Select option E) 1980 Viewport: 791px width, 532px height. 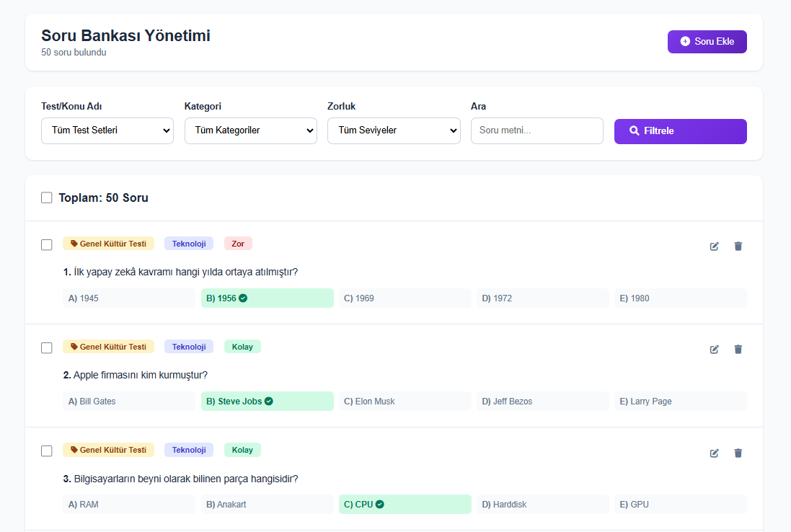click(681, 298)
